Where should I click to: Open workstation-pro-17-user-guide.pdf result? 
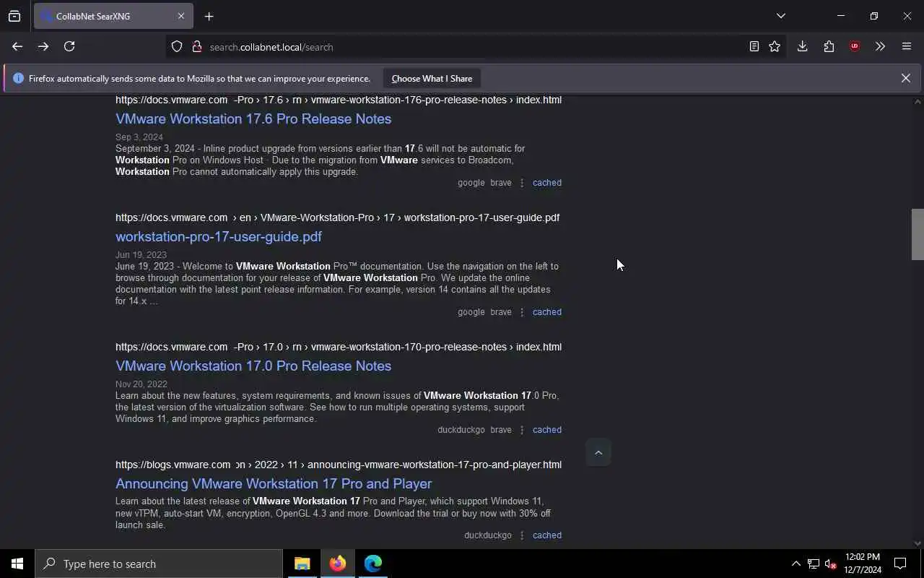pos(219,236)
